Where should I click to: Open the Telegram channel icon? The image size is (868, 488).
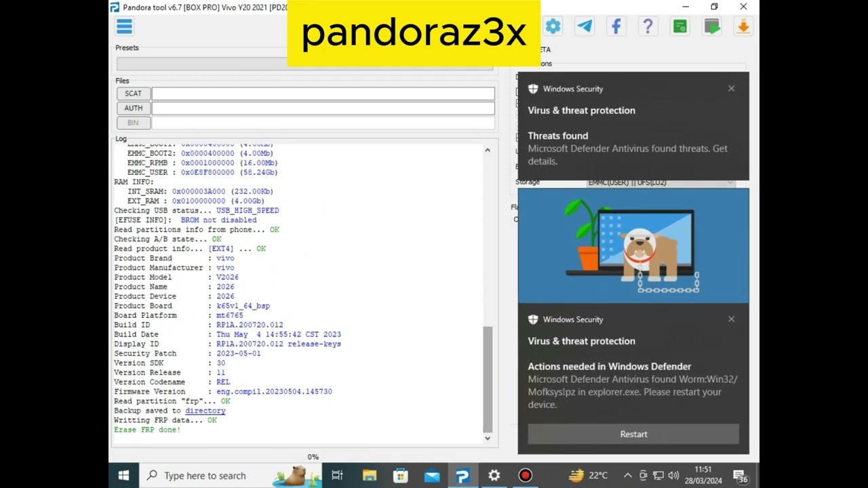[x=585, y=26]
